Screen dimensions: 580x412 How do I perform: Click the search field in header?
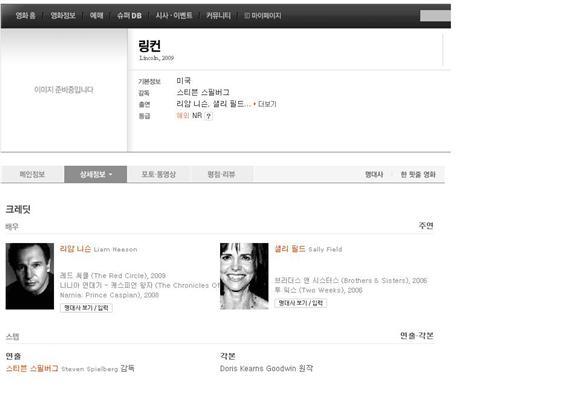(435, 16)
